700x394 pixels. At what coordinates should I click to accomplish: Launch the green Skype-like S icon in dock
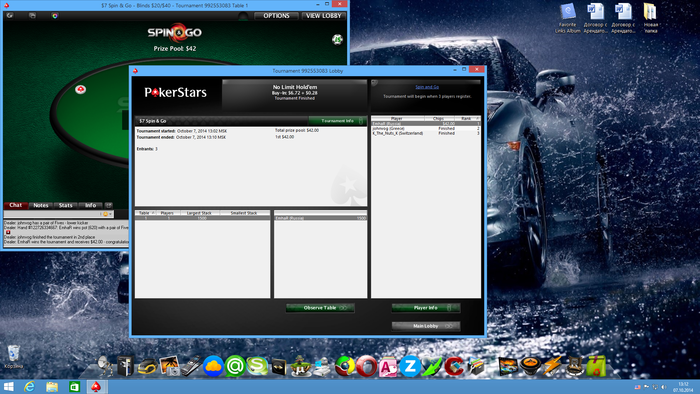pos(257,366)
